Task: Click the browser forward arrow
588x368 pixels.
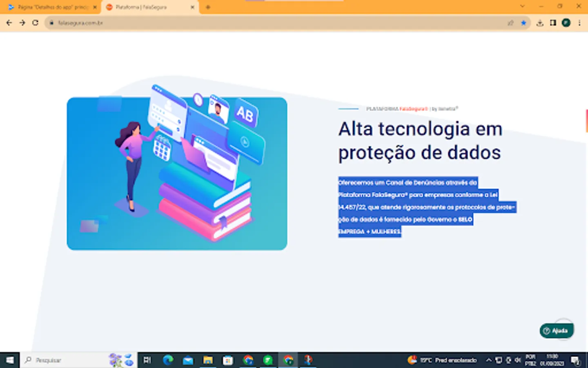Action: tap(22, 23)
